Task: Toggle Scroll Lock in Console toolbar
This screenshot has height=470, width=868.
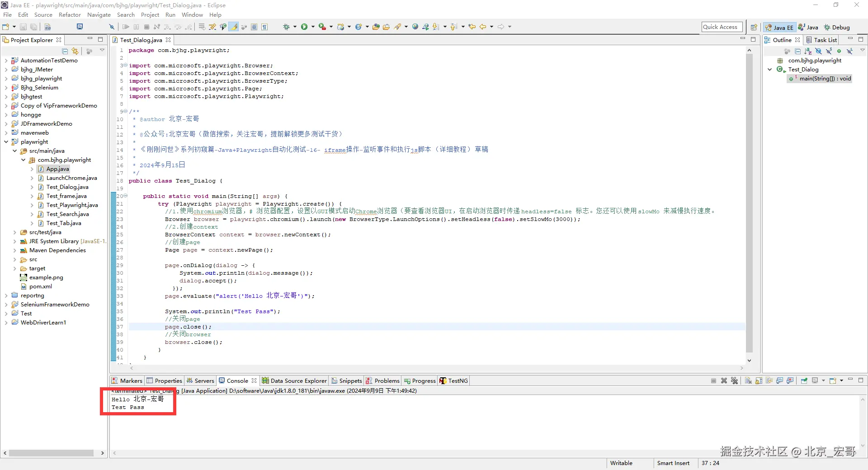Action: coord(759,381)
